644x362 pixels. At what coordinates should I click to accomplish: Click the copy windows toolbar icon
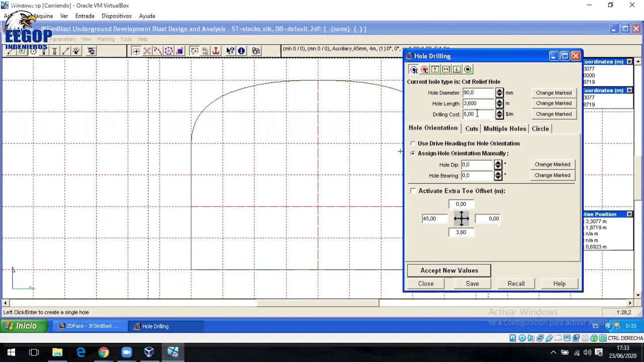coord(256,51)
